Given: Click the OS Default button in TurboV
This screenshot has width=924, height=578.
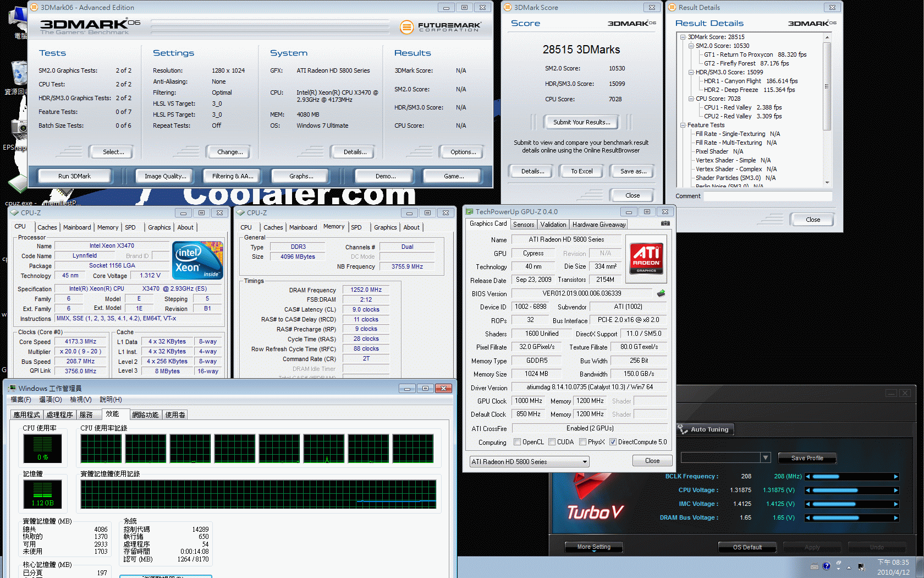Looking at the screenshot, I should tap(747, 547).
